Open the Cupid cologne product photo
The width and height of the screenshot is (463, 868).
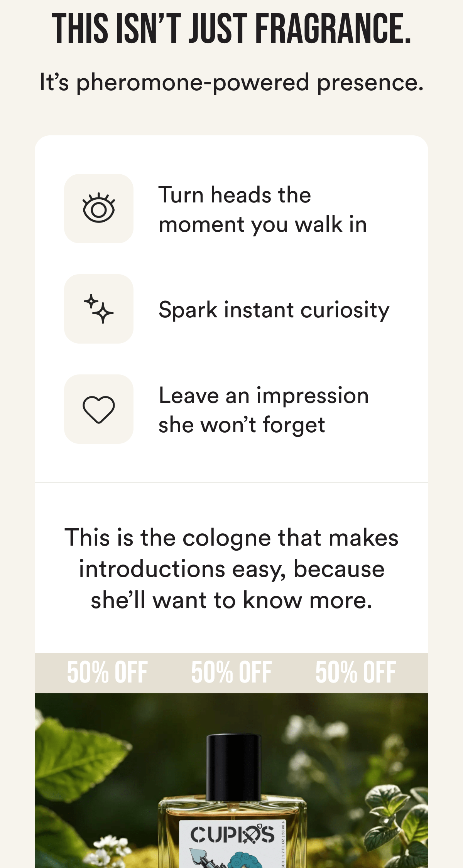231,780
